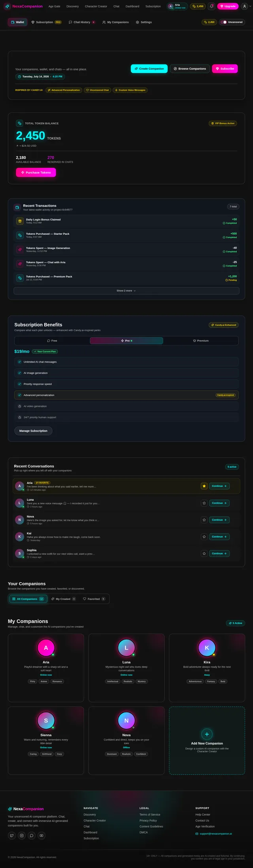This screenshot has height=868, width=253.
Task: Open the Aria online status dropdown in header
Action: tap(177, 6)
